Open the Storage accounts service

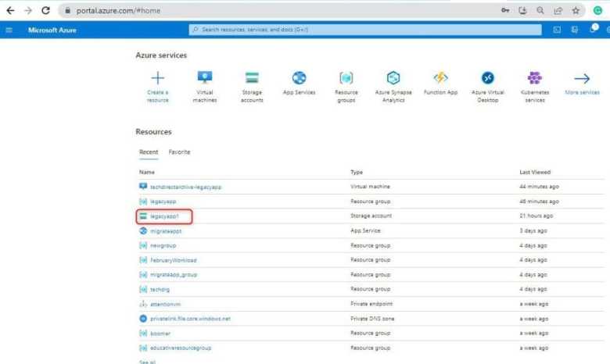tap(252, 87)
